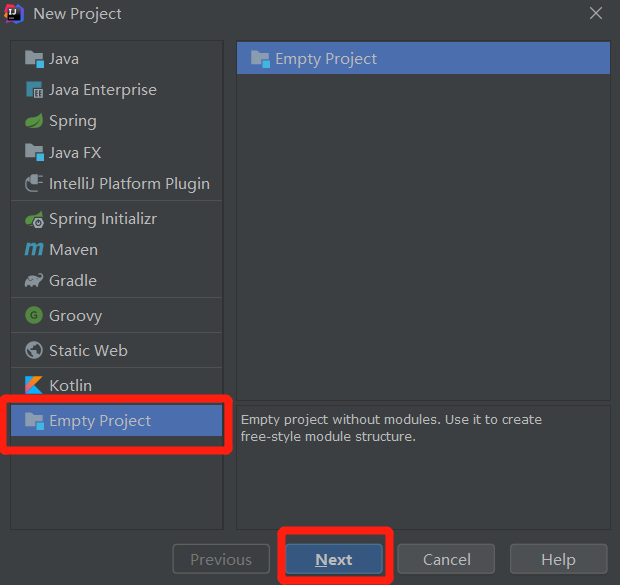
Task: Choose the Static Web project type
Action: (x=88, y=350)
